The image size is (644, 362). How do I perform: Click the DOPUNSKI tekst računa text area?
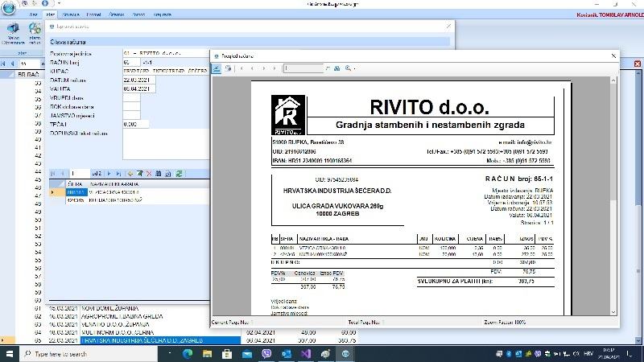pos(166,144)
